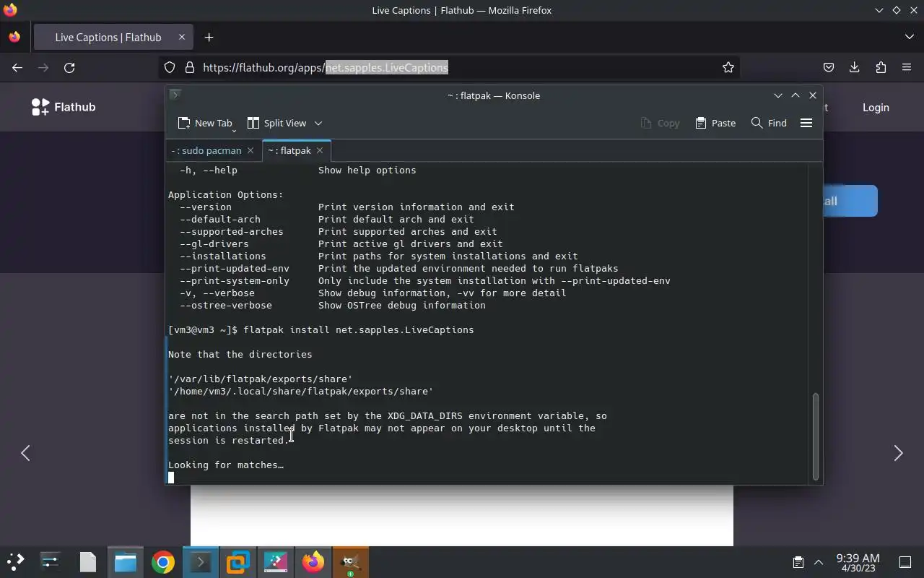
Task: Open the KDE application launcher
Action: coord(15,561)
